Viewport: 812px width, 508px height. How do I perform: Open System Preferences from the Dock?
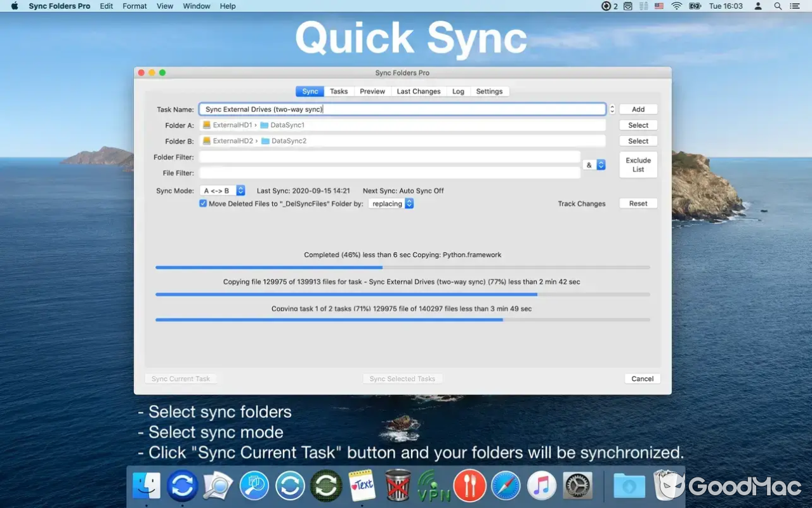coord(577,486)
